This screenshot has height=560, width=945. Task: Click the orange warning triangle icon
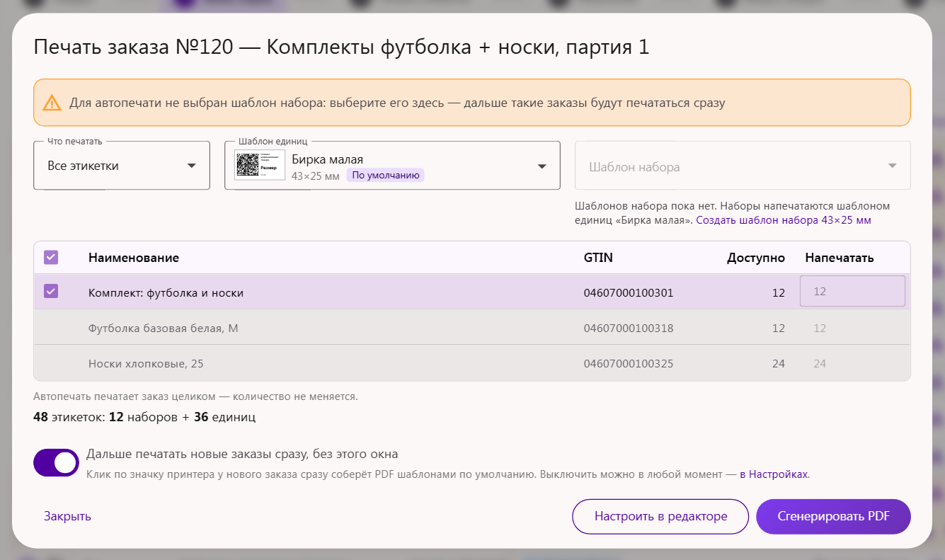pos(52,103)
